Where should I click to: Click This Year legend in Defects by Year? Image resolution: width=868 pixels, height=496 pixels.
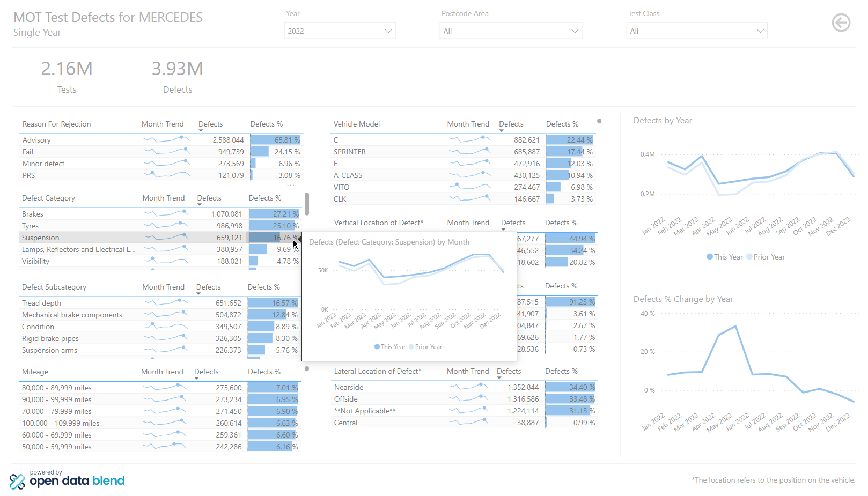click(725, 257)
